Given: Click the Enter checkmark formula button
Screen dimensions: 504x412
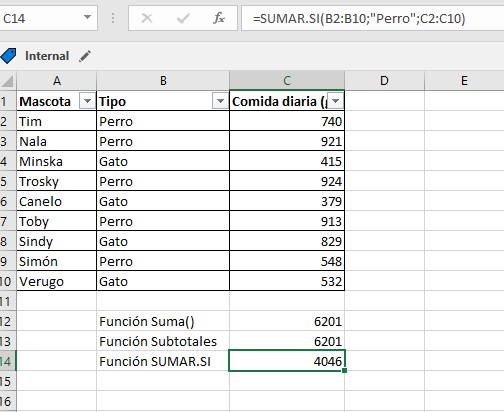Looking at the screenshot, I should pos(183,18).
